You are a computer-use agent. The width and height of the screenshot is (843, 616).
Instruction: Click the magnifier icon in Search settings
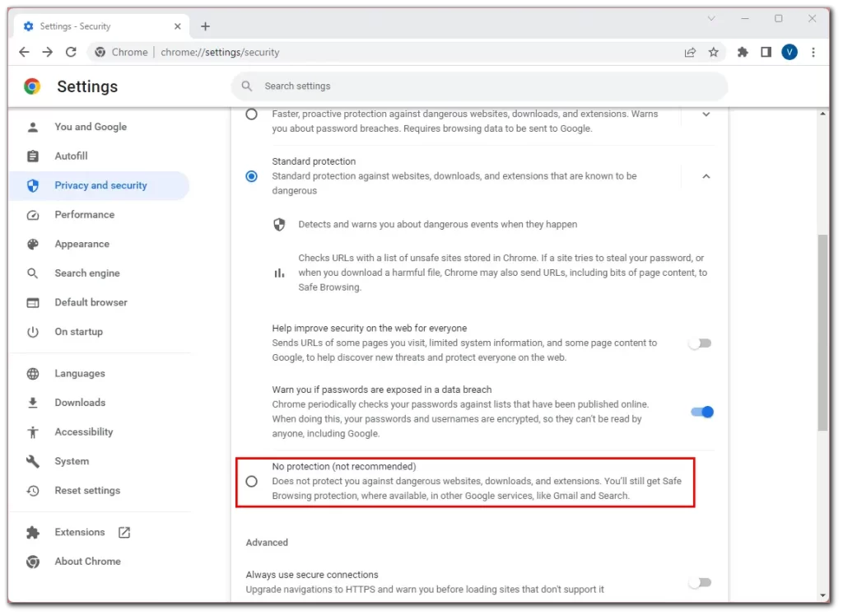pos(247,86)
